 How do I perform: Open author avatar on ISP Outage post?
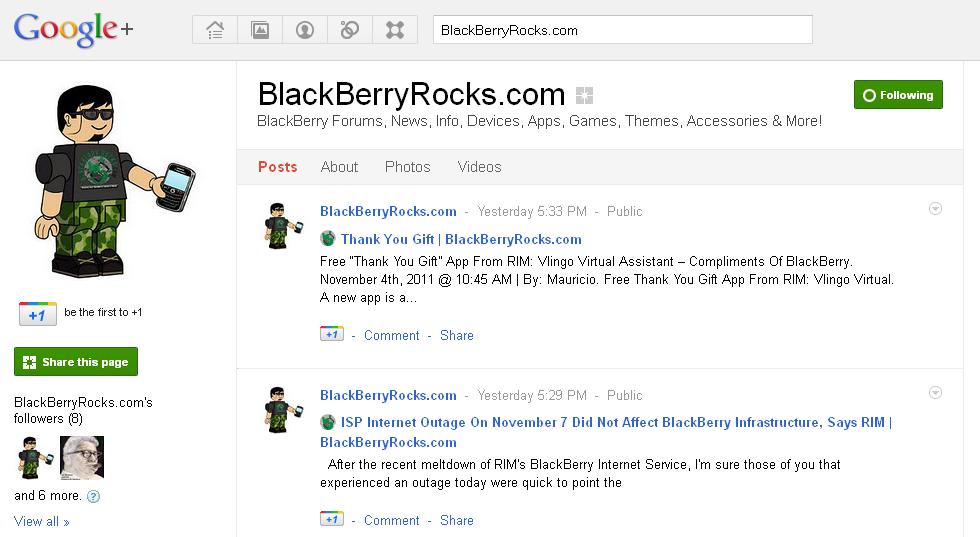point(283,409)
